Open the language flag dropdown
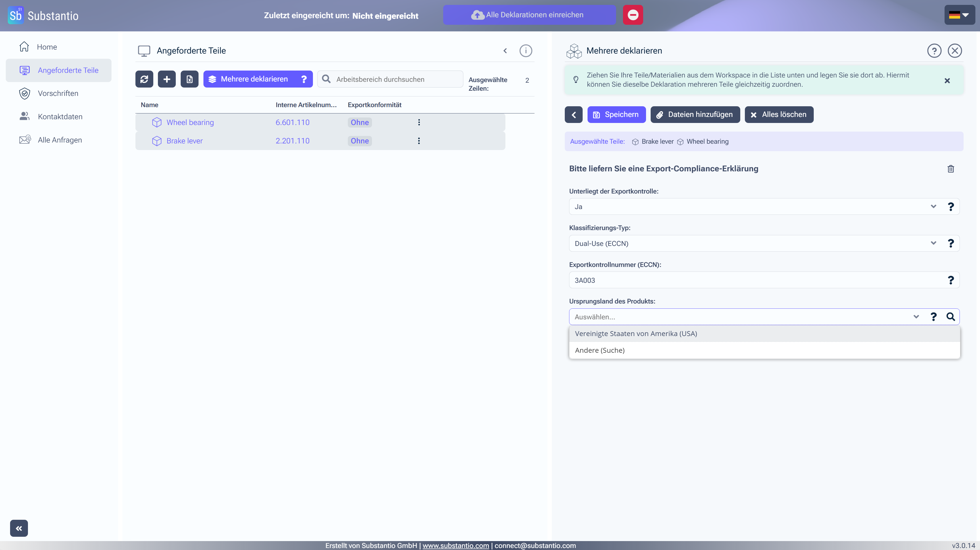Viewport: 980px width, 550px height. [959, 15]
